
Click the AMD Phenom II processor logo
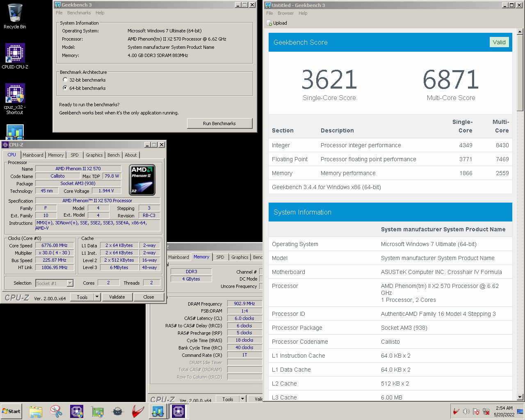click(142, 180)
